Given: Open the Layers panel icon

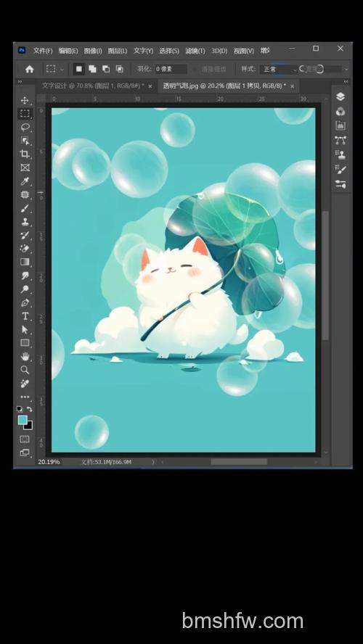Looking at the screenshot, I should tap(340, 96).
